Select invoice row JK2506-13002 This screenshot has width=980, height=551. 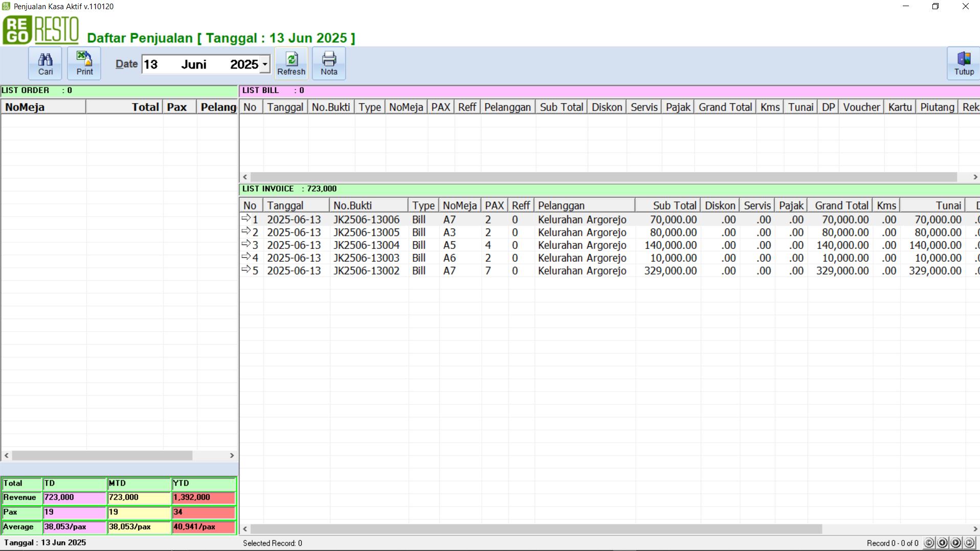coord(366,271)
